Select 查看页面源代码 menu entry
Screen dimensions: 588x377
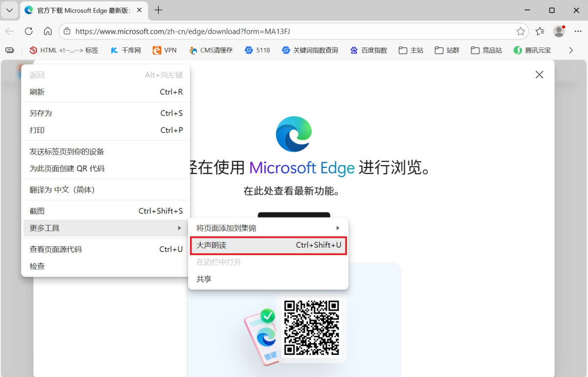pyautogui.click(x=55, y=249)
